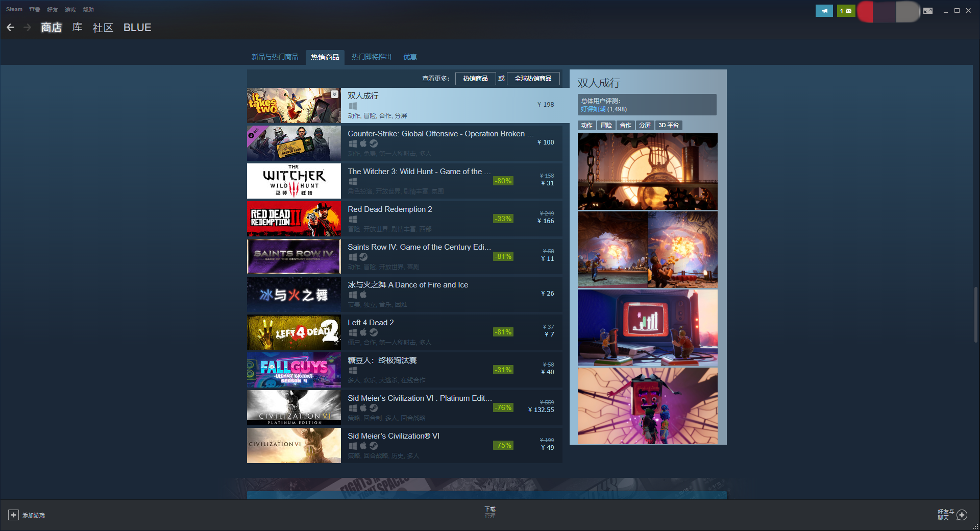
Task: Open The Witcher Wild Hunt capsule image
Action: point(294,181)
